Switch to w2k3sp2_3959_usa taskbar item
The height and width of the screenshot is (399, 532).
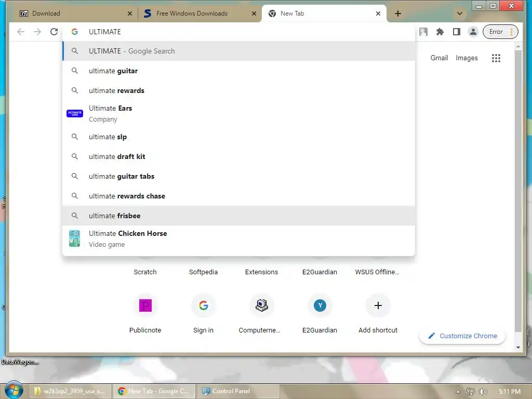pos(70,391)
